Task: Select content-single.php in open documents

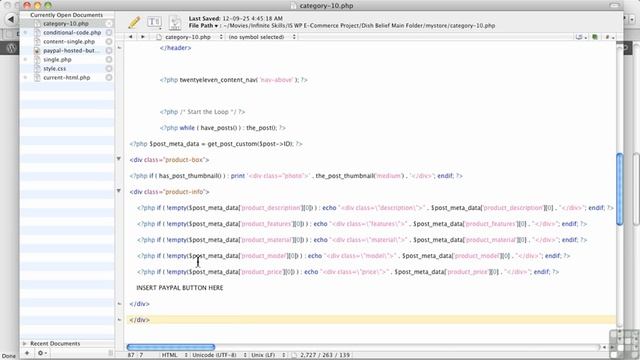Action: (69, 42)
